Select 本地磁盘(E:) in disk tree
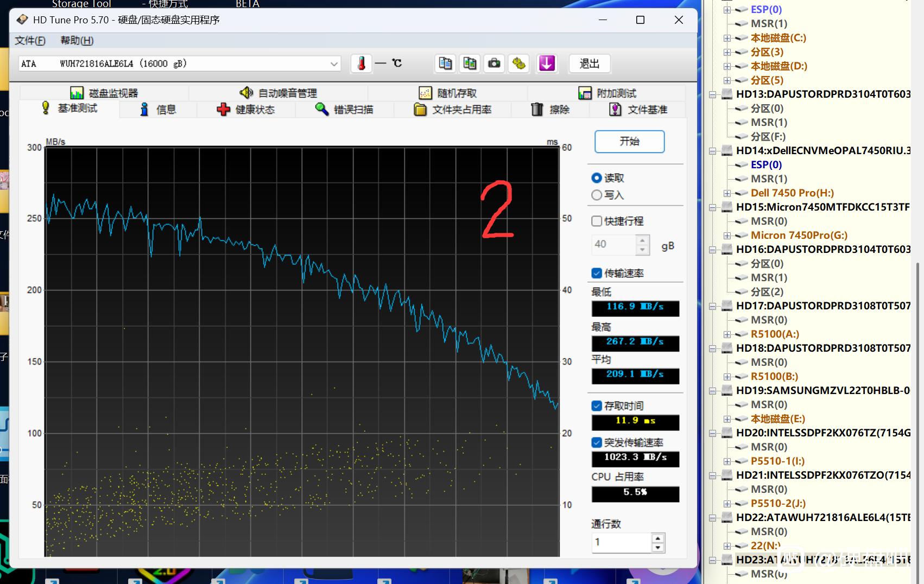 (x=778, y=418)
